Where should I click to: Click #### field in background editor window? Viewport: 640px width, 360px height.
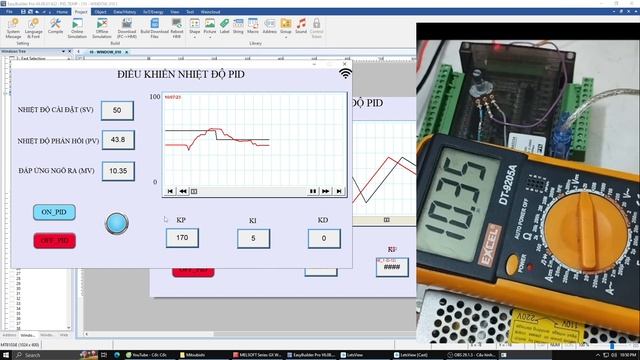coord(392,267)
